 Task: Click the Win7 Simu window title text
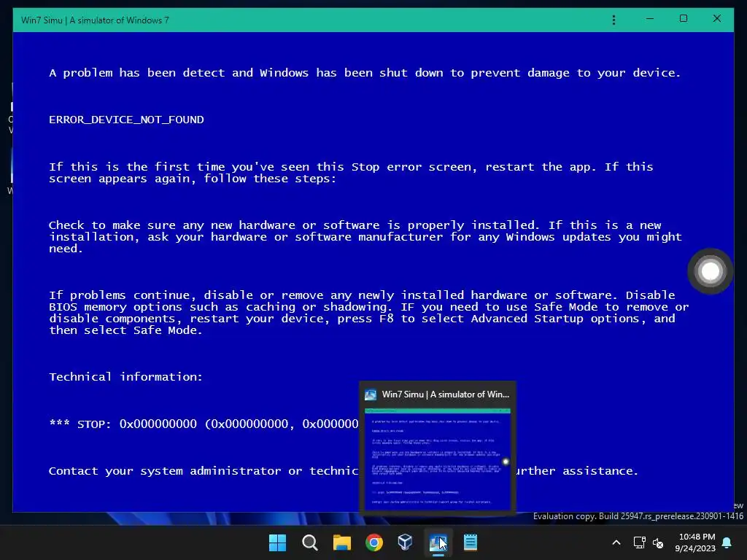point(95,20)
